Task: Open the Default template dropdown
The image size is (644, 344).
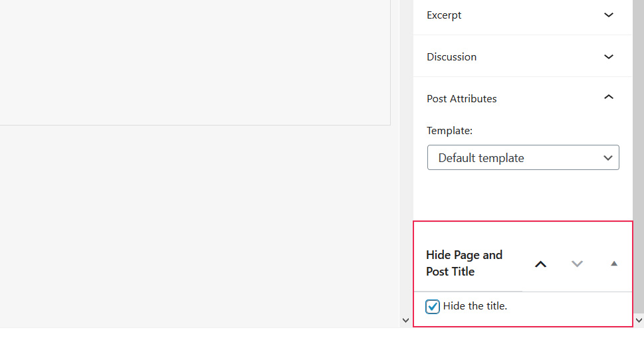Action: click(x=522, y=158)
